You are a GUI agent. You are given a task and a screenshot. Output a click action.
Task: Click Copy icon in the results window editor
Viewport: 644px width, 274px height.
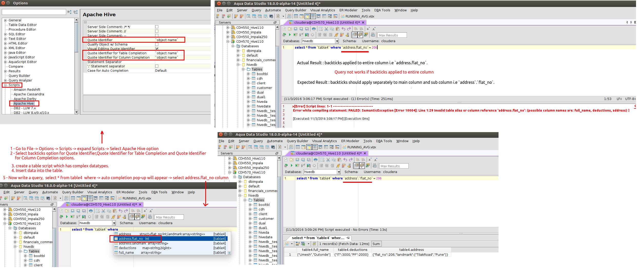pyautogui.click(x=334, y=160)
